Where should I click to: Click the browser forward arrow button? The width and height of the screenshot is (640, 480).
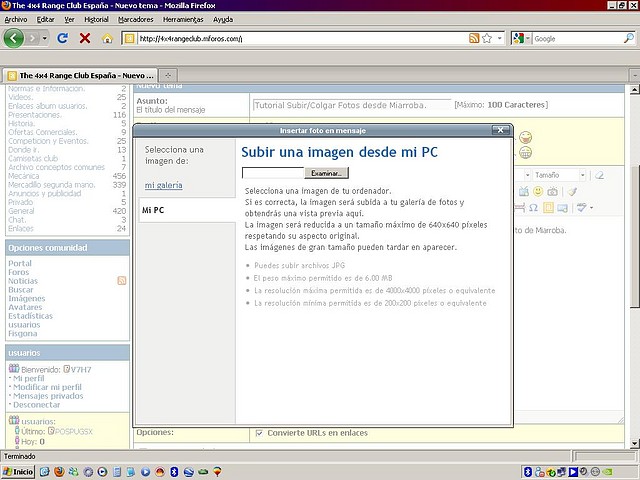[32, 38]
